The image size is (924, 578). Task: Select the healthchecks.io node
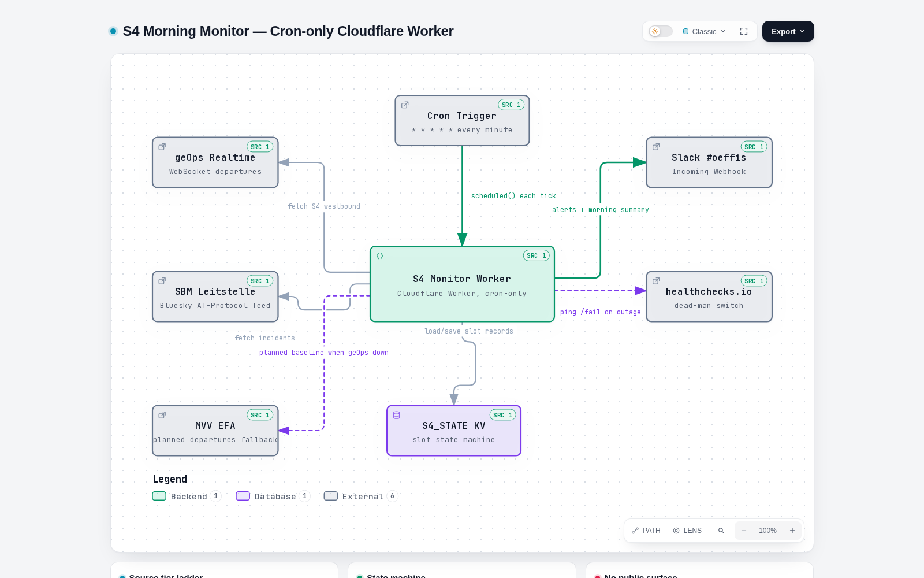pos(709,297)
